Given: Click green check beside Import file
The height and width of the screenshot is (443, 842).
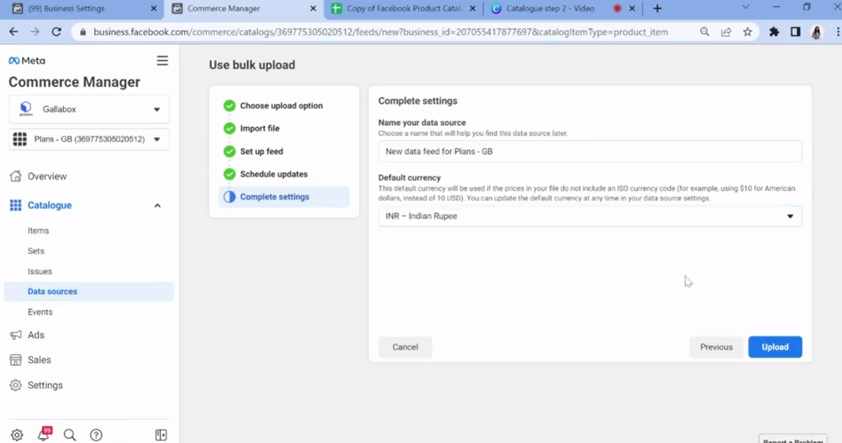Looking at the screenshot, I should (x=229, y=128).
